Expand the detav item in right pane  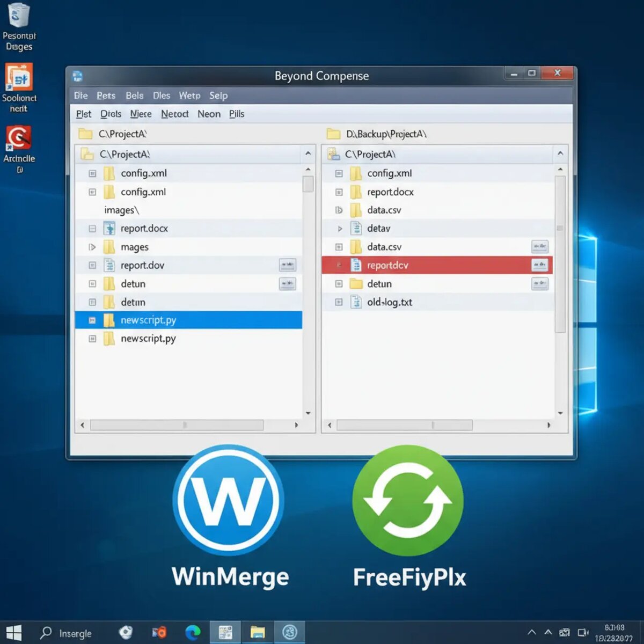339,229
